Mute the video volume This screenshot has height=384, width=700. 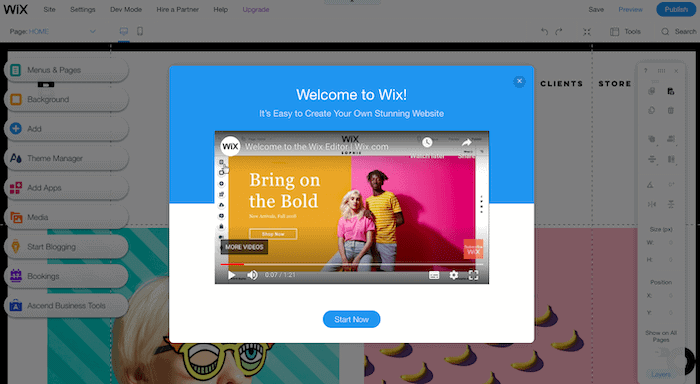[x=252, y=275]
